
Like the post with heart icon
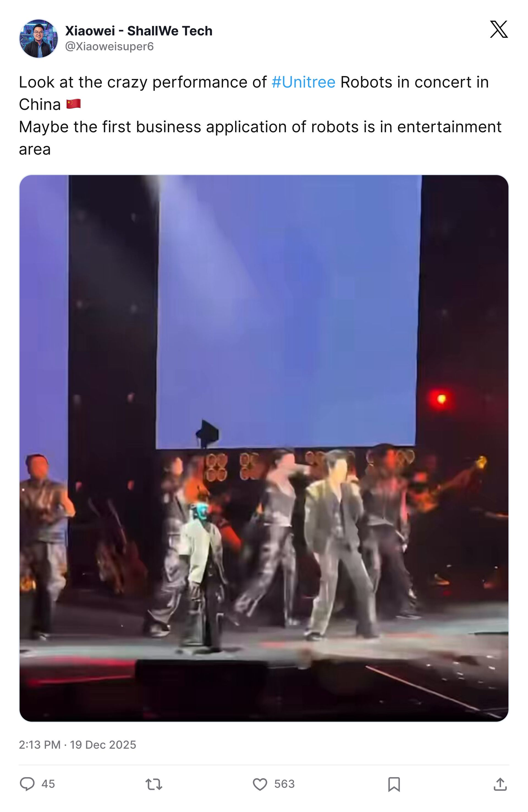(x=260, y=784)
